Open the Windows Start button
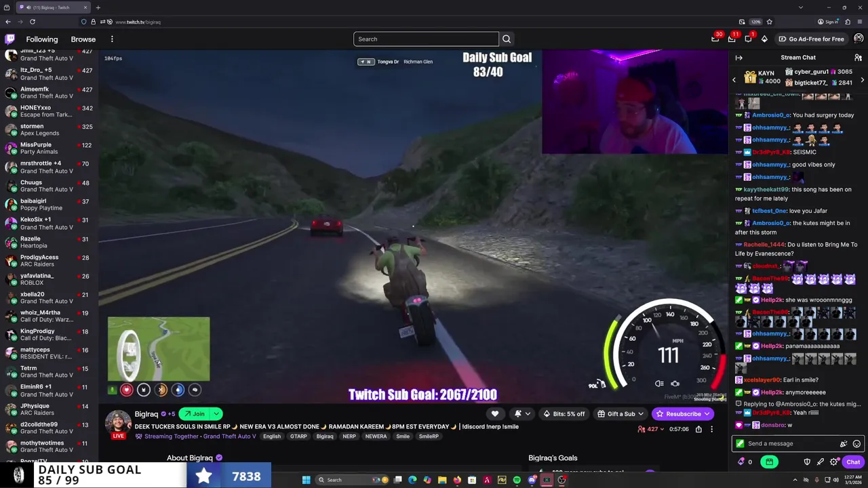Screen dimensions: 868x488 [306, 480]
